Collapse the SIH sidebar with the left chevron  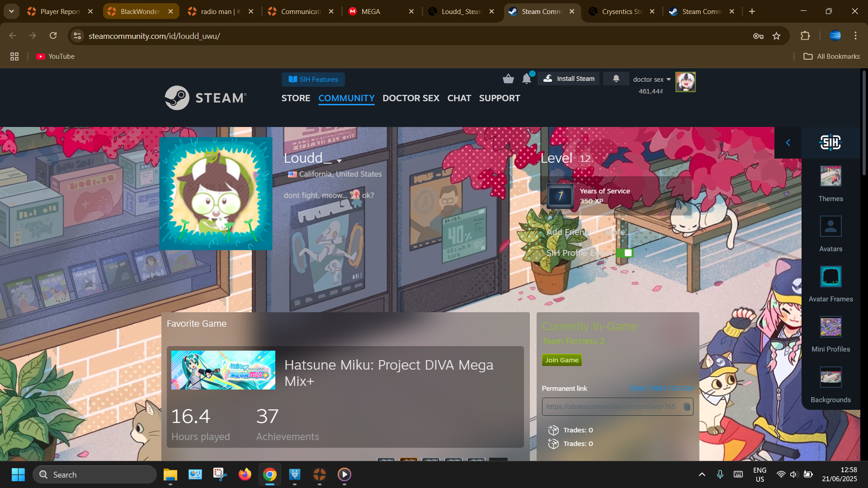tap(788, 142)
